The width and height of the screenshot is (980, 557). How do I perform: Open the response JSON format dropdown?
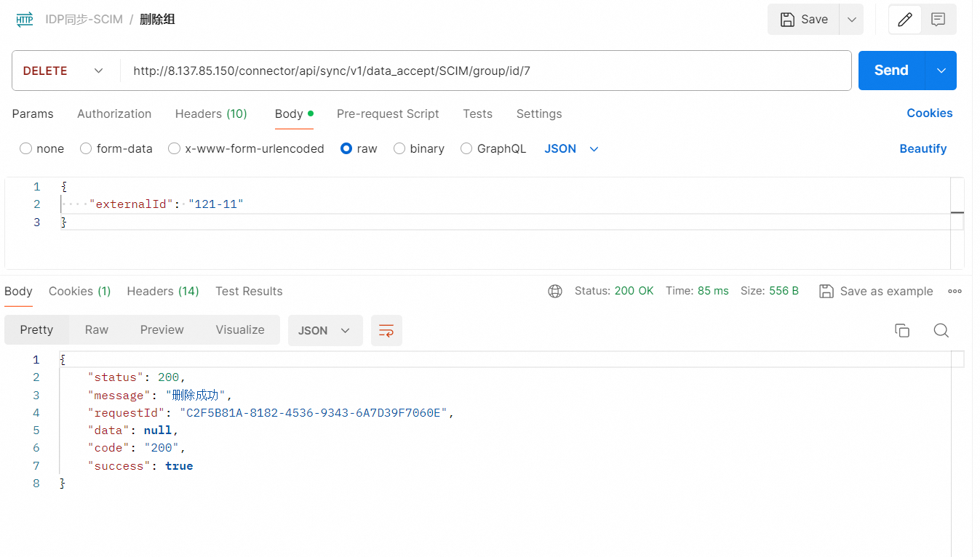point(325,330)
